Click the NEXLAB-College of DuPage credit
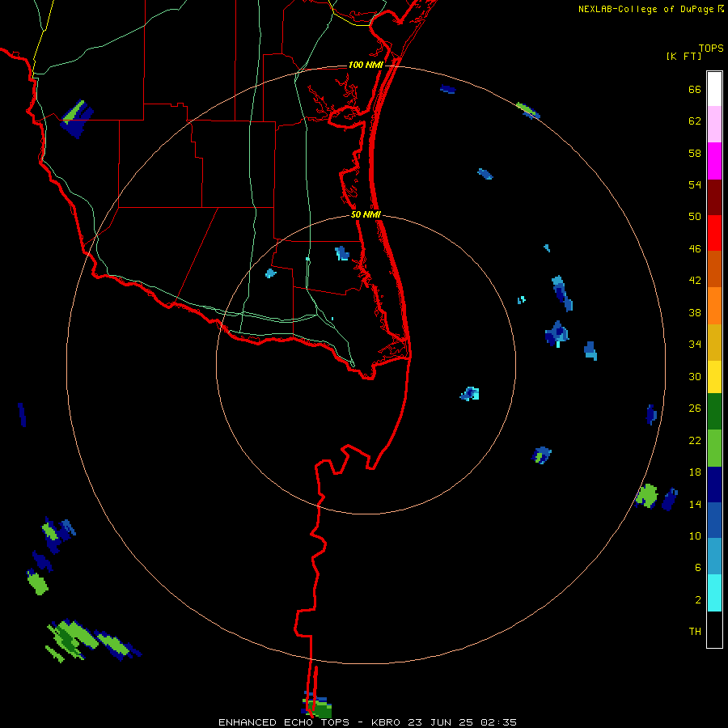Screen dimensions: 728x728 (x=645, y=9)
